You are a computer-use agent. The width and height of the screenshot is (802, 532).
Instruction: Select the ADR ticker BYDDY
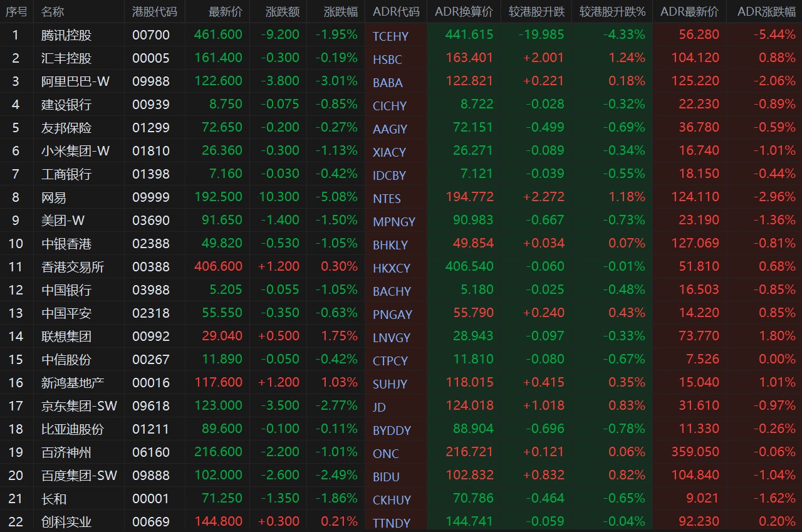392,430
